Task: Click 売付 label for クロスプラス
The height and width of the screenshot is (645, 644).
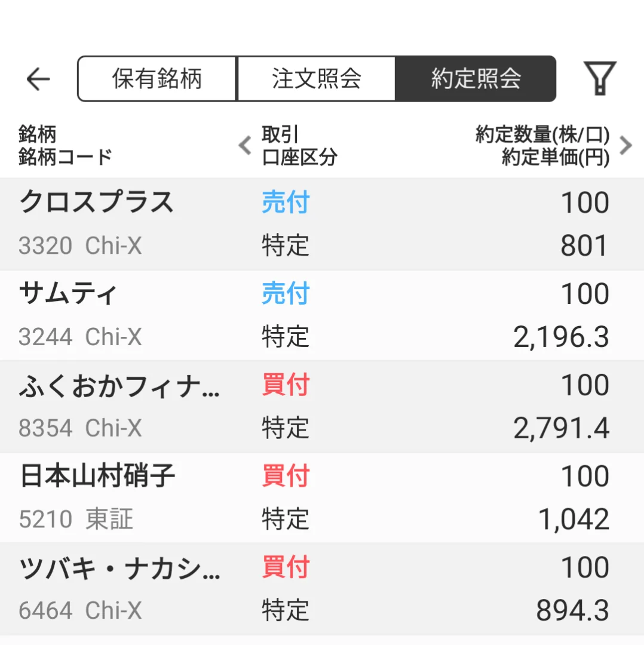Action: pos(286,203)
